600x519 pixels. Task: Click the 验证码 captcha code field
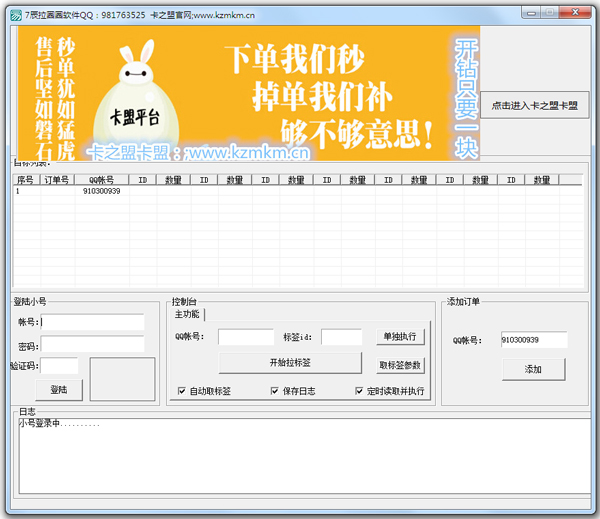click(59, 366)
